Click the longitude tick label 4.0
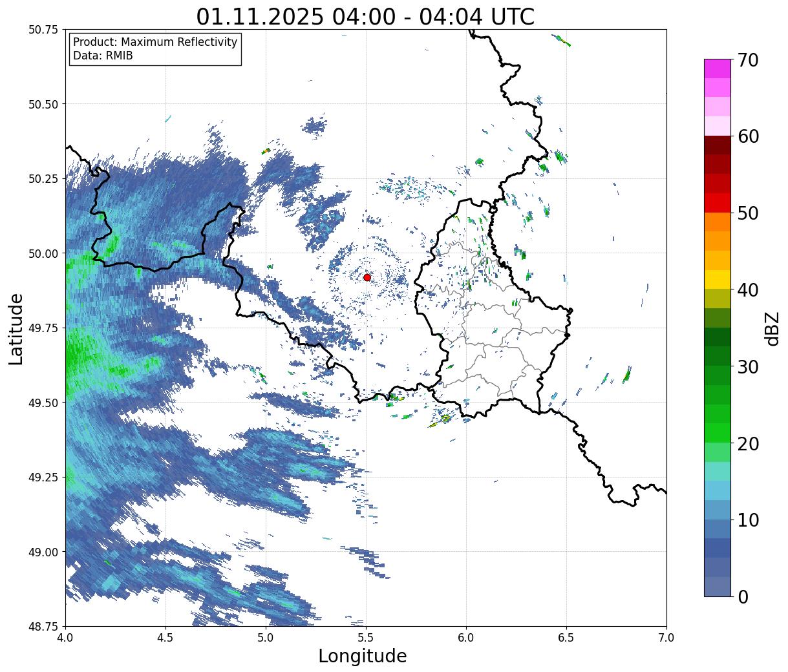Screen dimensions: 788x672 65,637
